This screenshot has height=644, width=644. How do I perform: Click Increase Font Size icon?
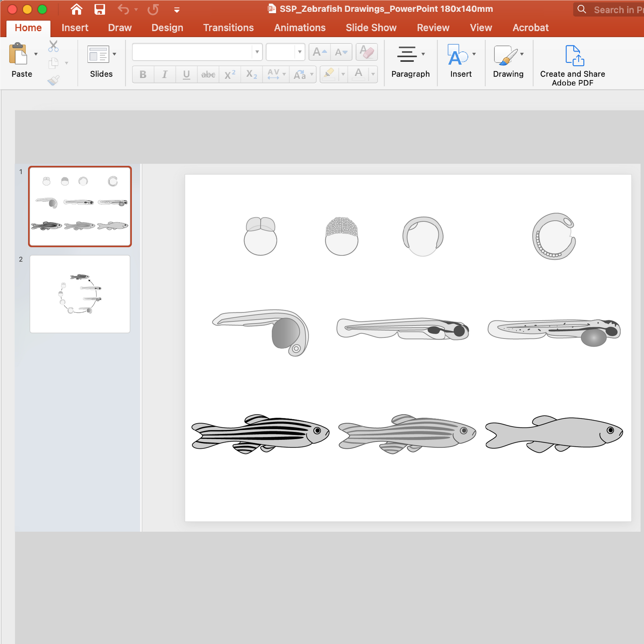tap(319, 52)
